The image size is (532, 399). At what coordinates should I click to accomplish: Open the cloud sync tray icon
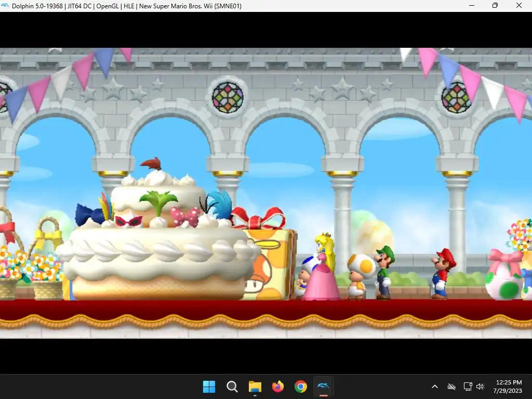tap(451, 387)
